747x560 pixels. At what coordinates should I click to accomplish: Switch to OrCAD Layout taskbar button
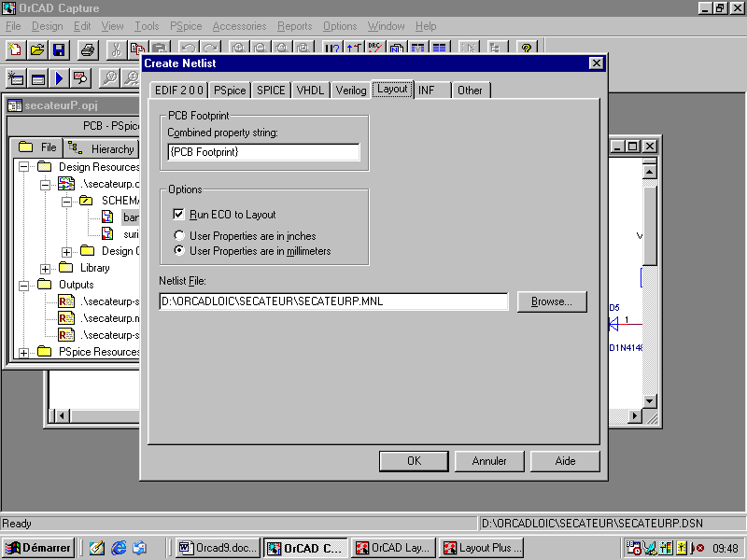393,548
